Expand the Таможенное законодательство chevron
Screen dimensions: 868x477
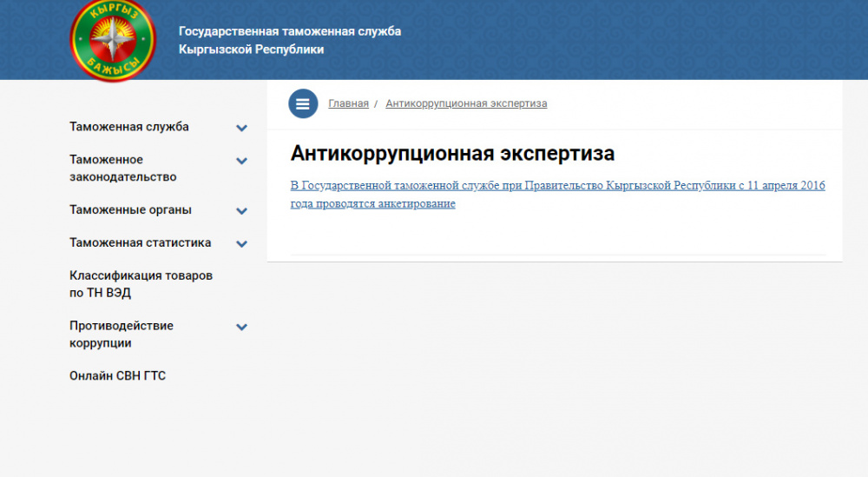click(242, 161)
